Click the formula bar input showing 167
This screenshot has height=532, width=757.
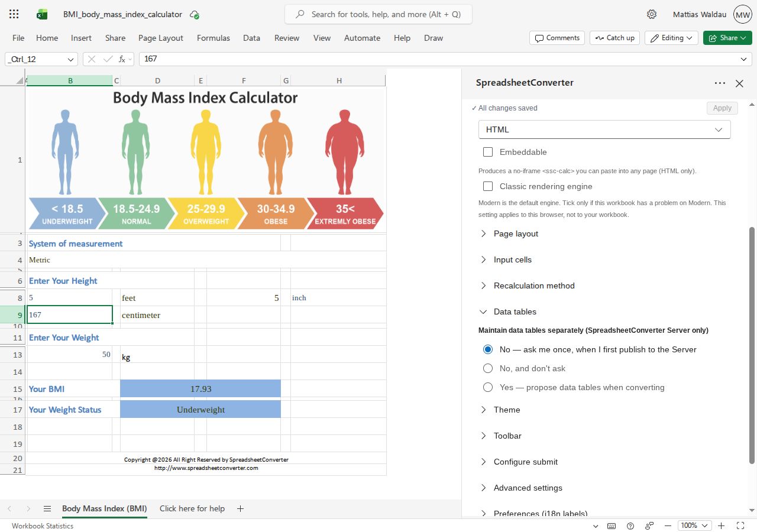pyautogui.click(x=438, y=59)
